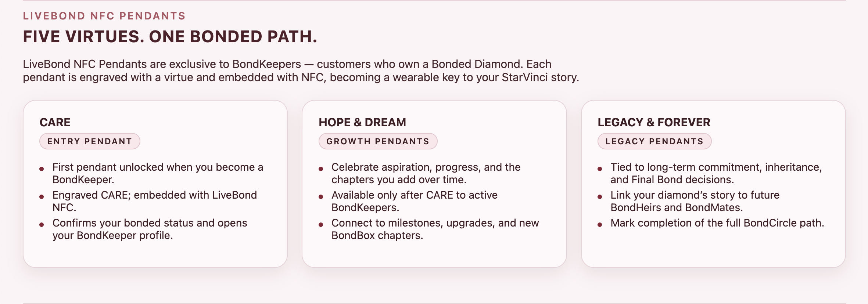Select the ENTRY PENDANT badge

pos(90,141)
